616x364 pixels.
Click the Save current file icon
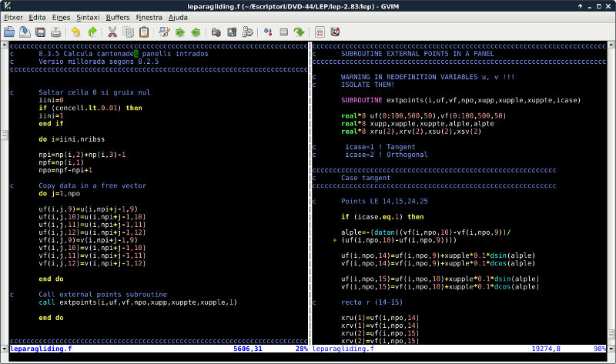(x=25, y=32)
